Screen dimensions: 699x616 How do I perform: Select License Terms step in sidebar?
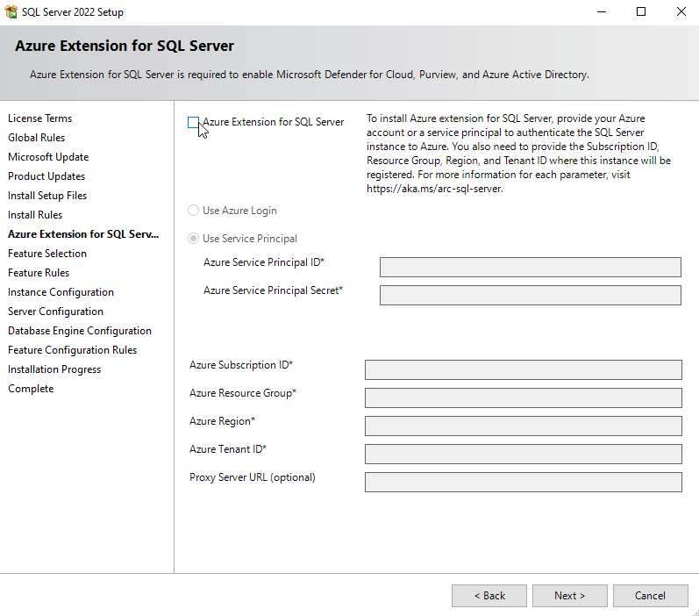(39, 118)
